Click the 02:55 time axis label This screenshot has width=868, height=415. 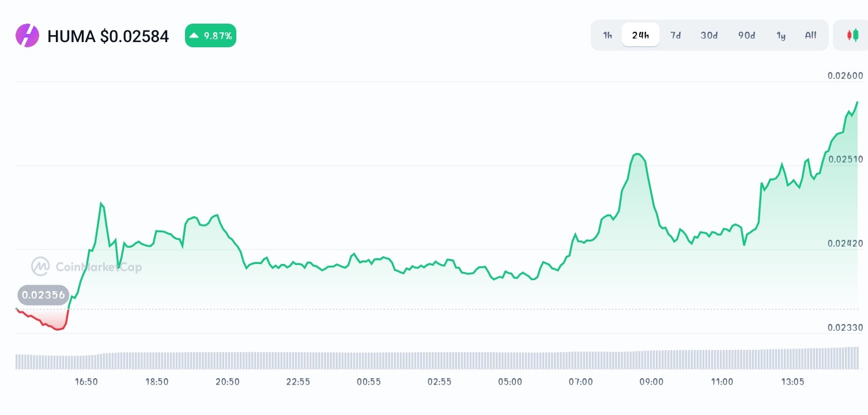(439, 382)
